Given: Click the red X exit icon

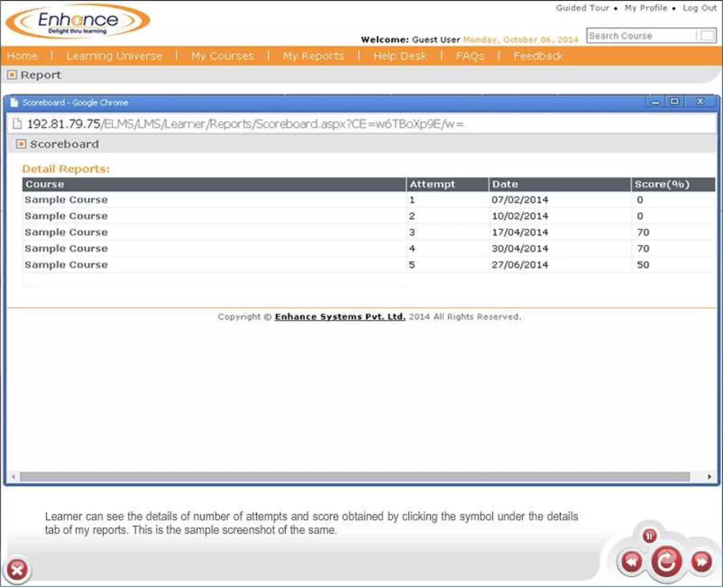Looking at the screenshot, I should point(17,569).
